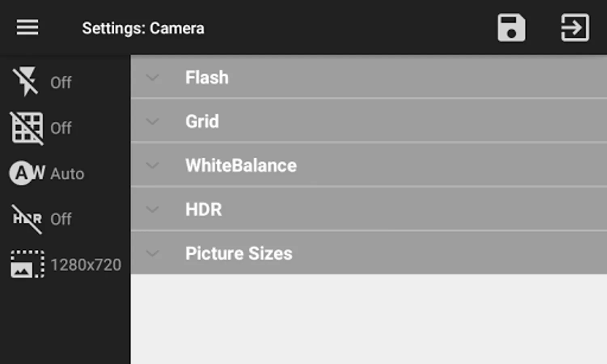Expand the Flash section chevron

[152, 77]
